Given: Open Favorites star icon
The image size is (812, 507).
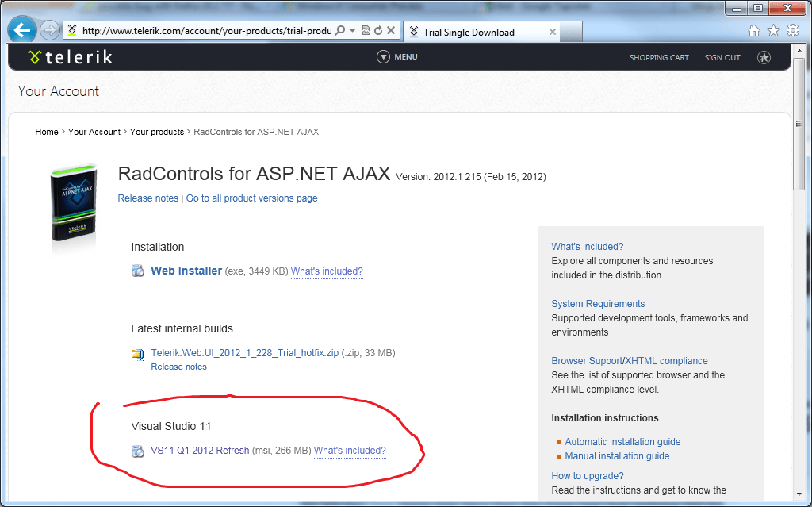Looking at the screenshot, I should tap(773, 31).
